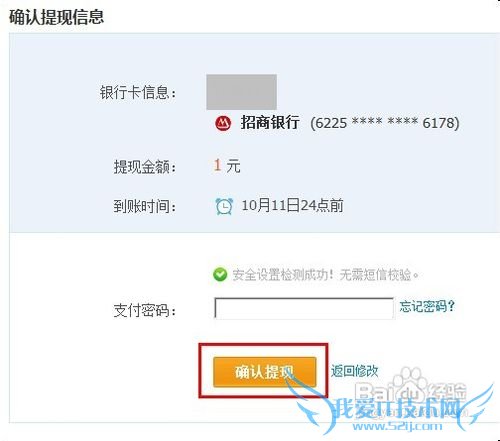Click the 安全设置检测成功 security message
Image resolution: width=500 pixels, height=441 pixels.
coord(325,275)
